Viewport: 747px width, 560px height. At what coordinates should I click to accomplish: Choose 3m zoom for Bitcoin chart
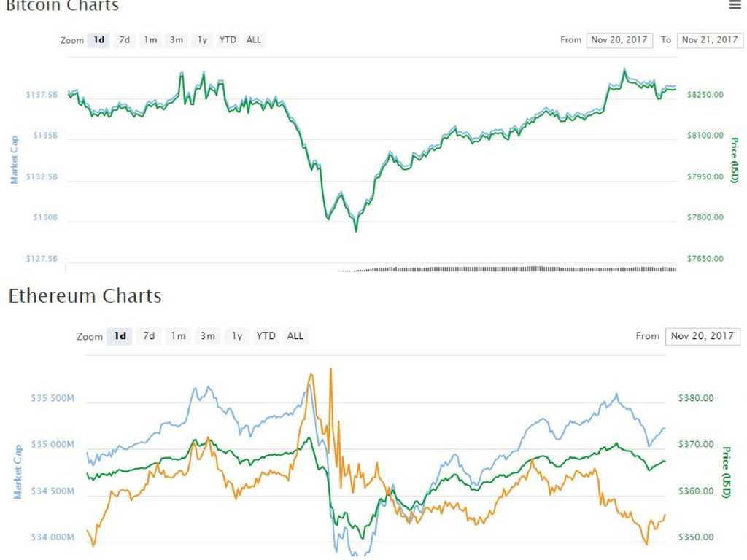177,40
